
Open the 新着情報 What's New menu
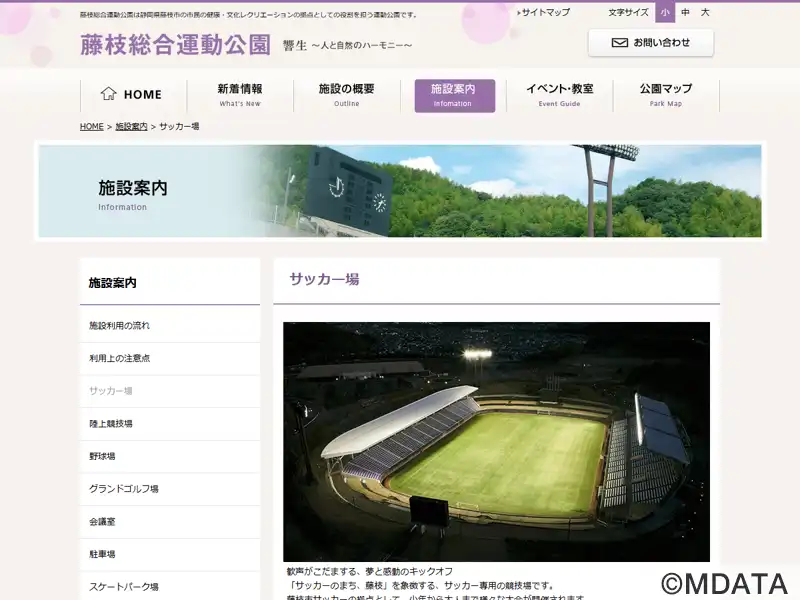point(240,95)
